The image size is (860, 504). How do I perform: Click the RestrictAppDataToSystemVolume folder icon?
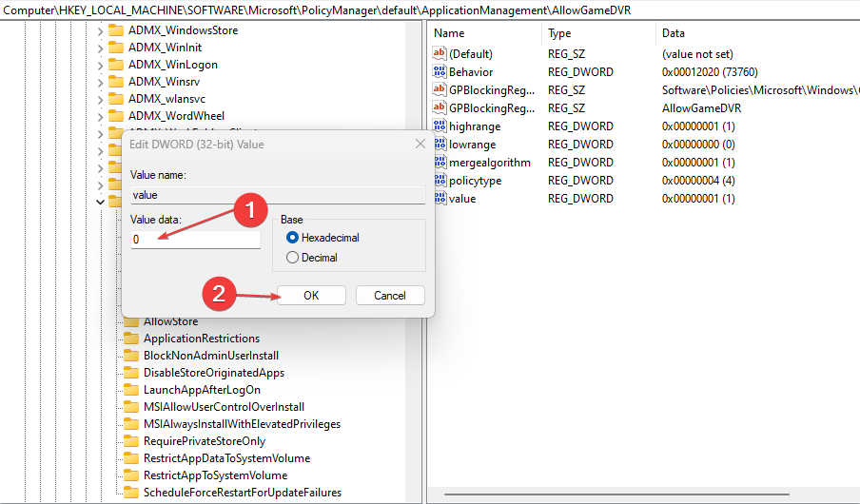pos(131,457)
